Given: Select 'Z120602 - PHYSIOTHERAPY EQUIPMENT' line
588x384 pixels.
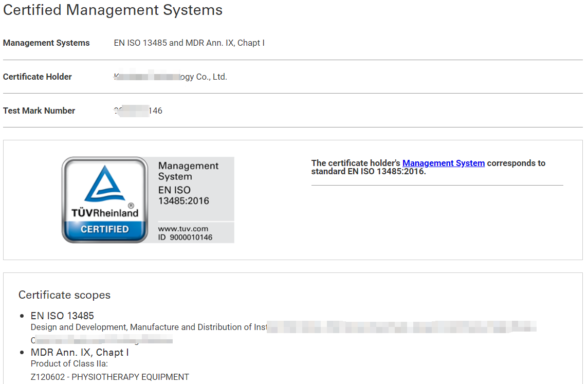Looking at the screenshot, I should pyautogui.click(x=110, y=377).
